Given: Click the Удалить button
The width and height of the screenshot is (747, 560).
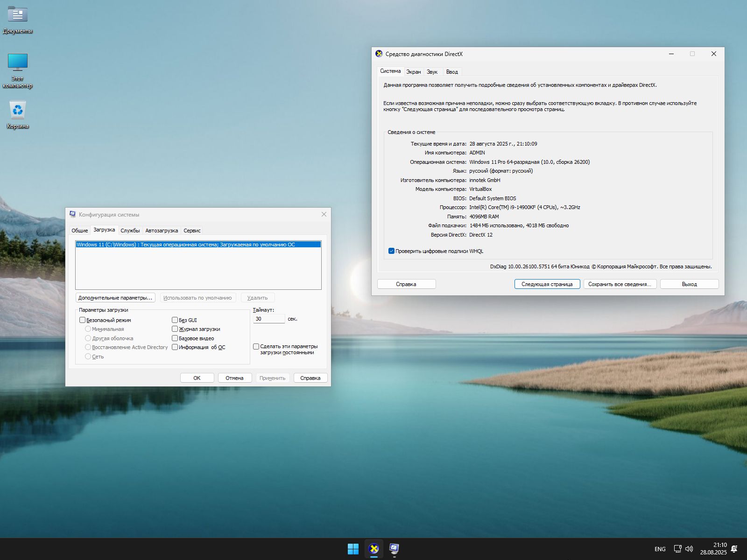Looking at the screenshot, I should pyautogui.click(x=258, y=298).
